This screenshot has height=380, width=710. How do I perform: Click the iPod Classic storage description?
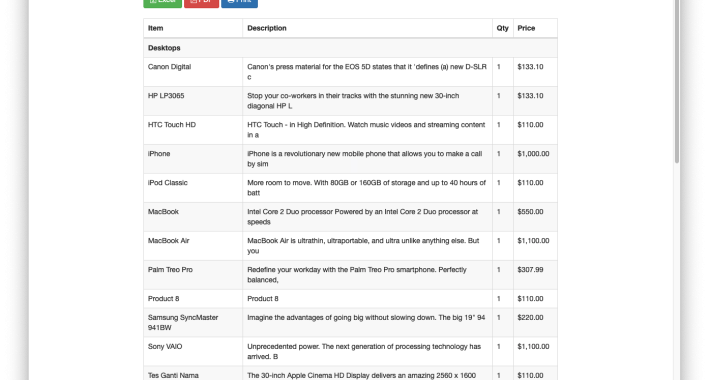coord(366,188)
